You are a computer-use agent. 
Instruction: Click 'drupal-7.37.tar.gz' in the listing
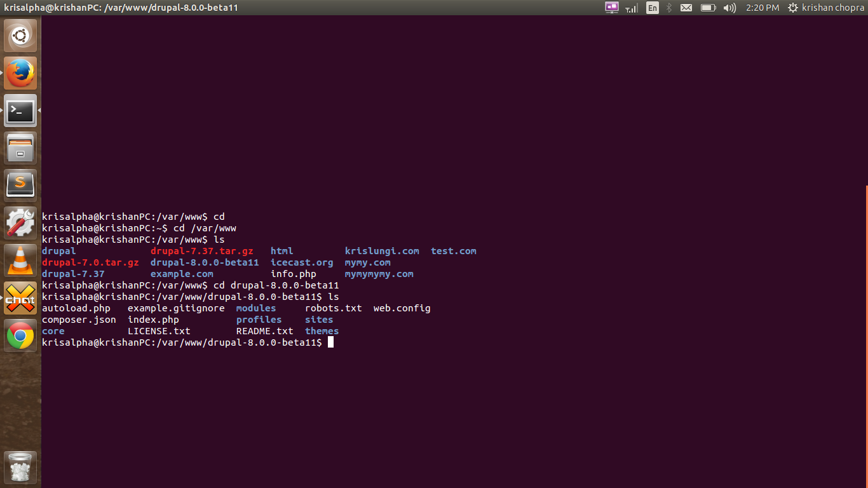click(201, 251)
